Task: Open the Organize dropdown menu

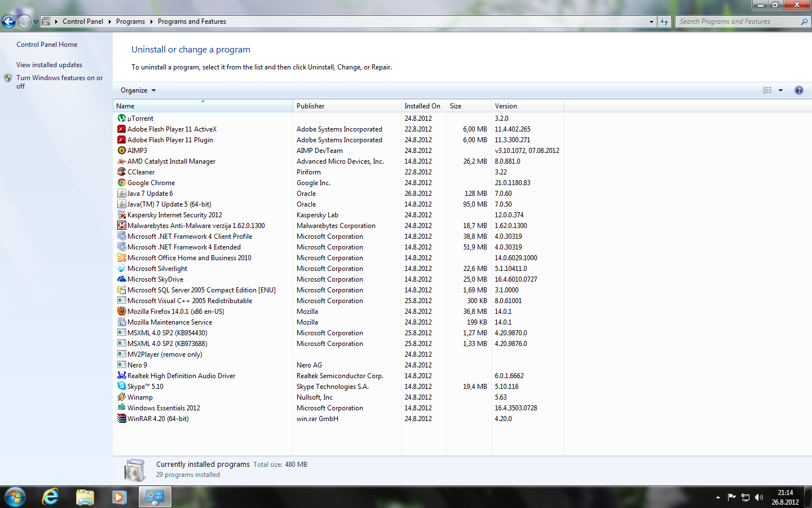Action: [x=138, y=90]
